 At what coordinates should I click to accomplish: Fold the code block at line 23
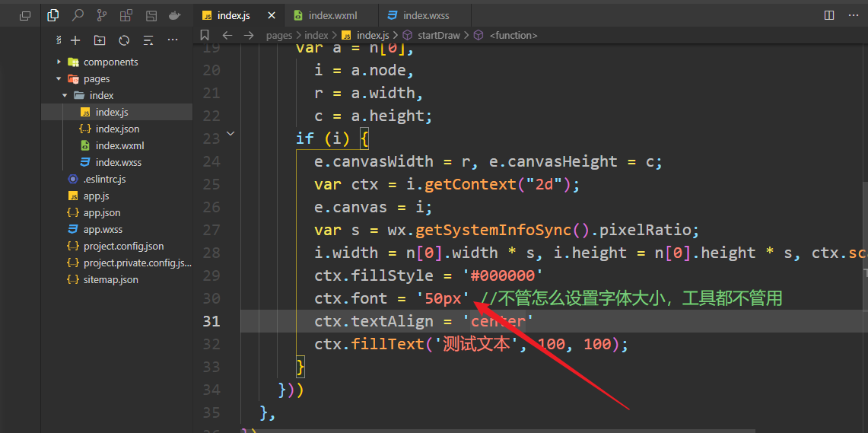231,133
